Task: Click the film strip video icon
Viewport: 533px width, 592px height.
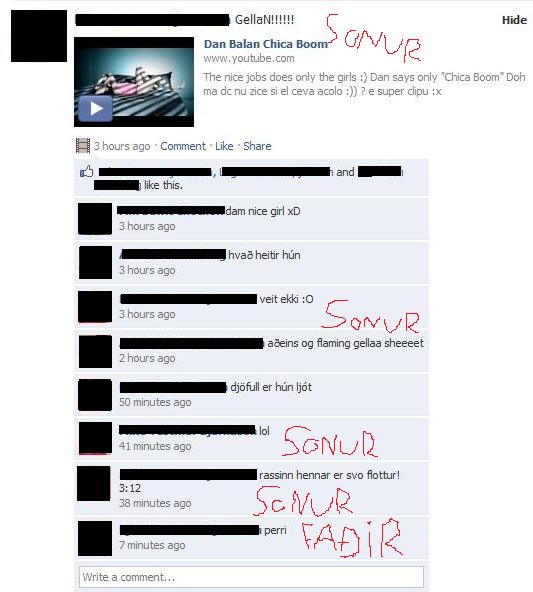Action: [x=83, y=146]
